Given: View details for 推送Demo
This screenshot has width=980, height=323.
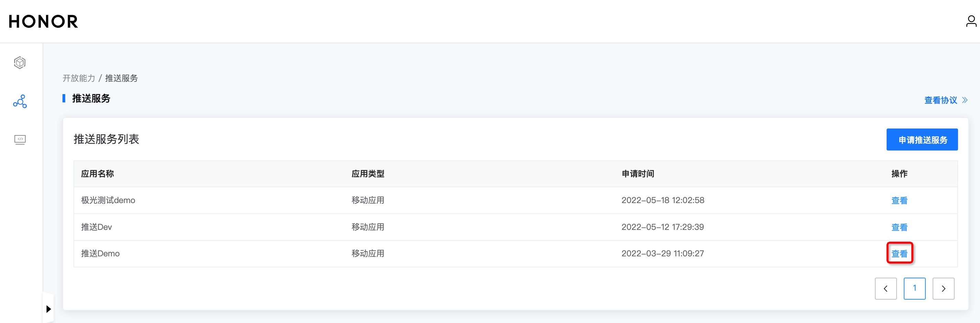Looking at the screenshot, I should [899, 254].
